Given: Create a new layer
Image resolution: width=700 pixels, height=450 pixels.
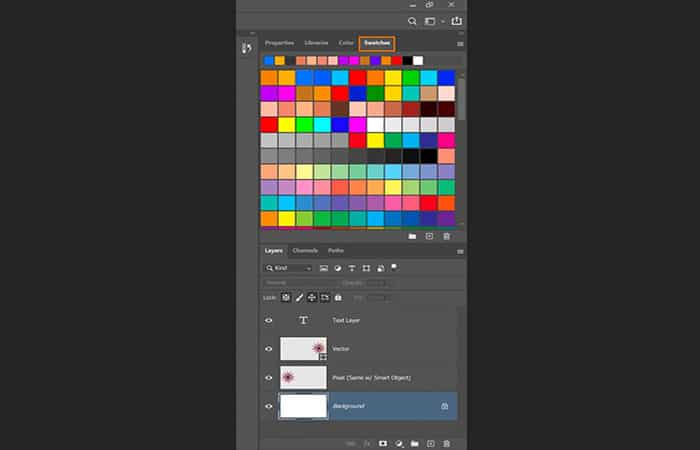Looking at the screenshot, I should (430, 444).
